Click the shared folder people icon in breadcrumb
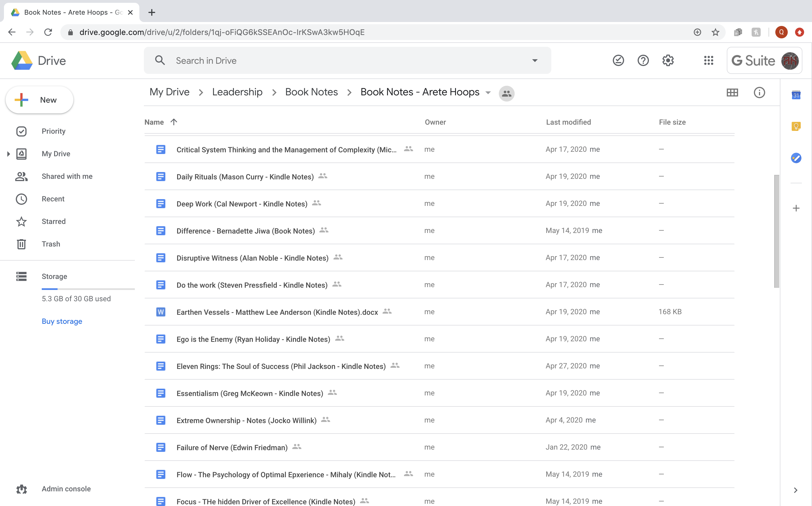The width and height of the screenshot is (812, 506). click(x=506, y=93)
